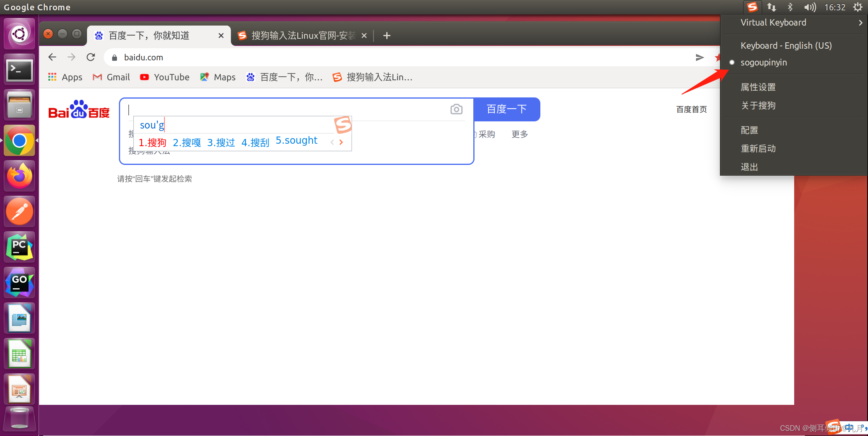Open the 百度一下 bookmark in bookmarks bar
868x436 pixels.
point(284,77)
